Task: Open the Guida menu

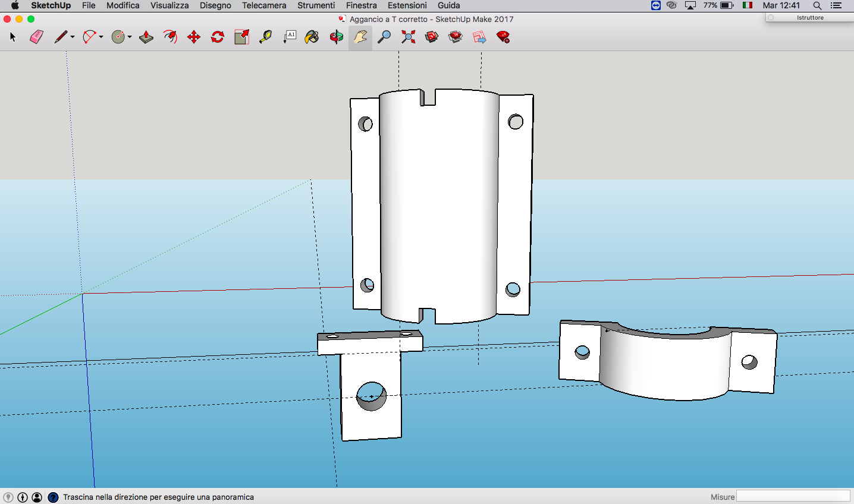Action: pyautogui.click(x=449, y=5)
